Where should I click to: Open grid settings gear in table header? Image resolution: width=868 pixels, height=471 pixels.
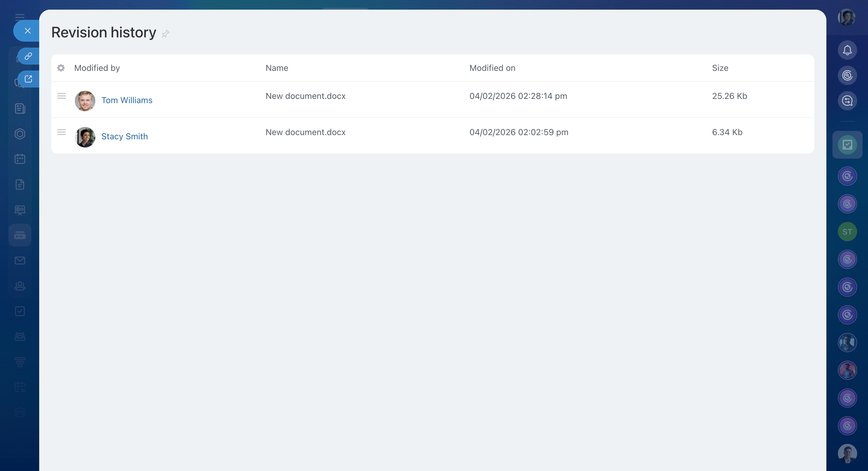(61, 68)
